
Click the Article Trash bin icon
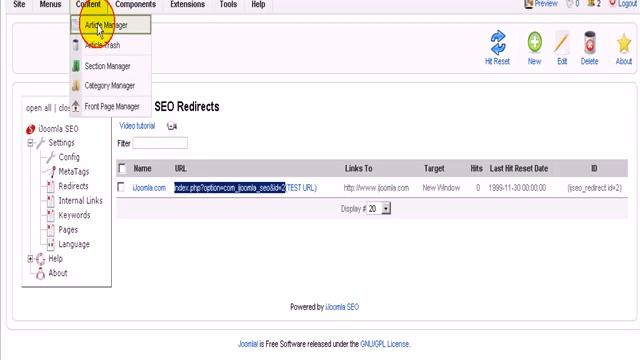pyautogui.click(x=76, y=45)
